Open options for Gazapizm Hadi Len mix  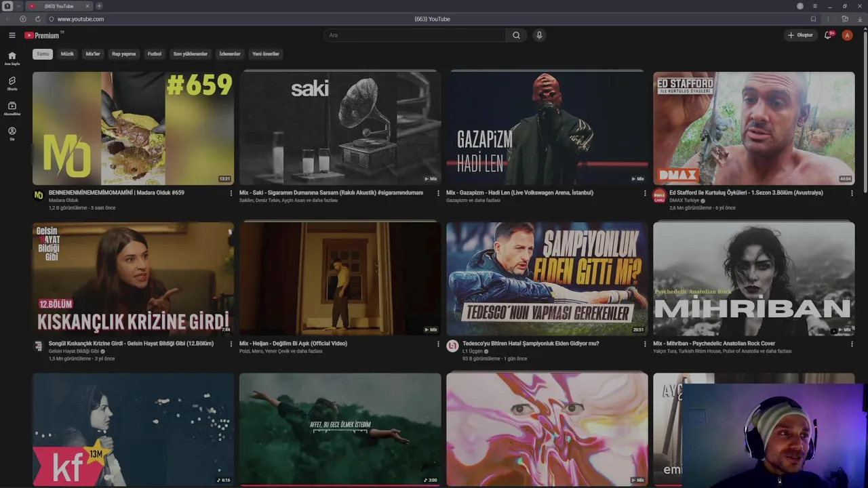(x=645, y=193)
